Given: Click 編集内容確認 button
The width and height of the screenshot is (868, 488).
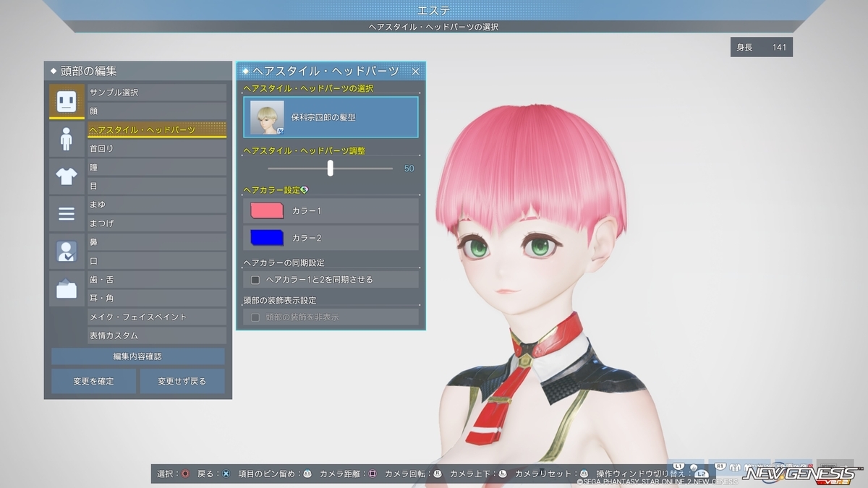Looking at the screenshot, I should tap(138, 356).
